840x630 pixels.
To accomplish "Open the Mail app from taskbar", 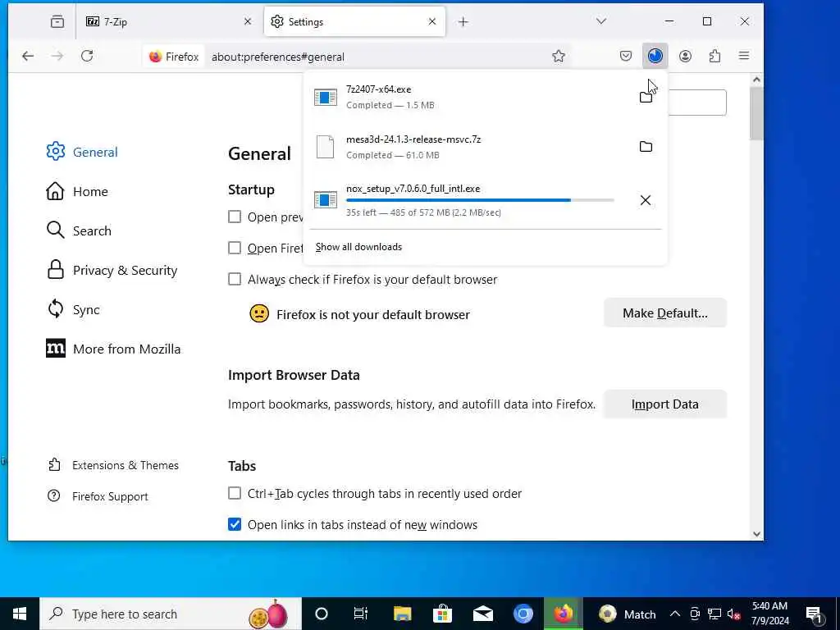I will (482, 614).
